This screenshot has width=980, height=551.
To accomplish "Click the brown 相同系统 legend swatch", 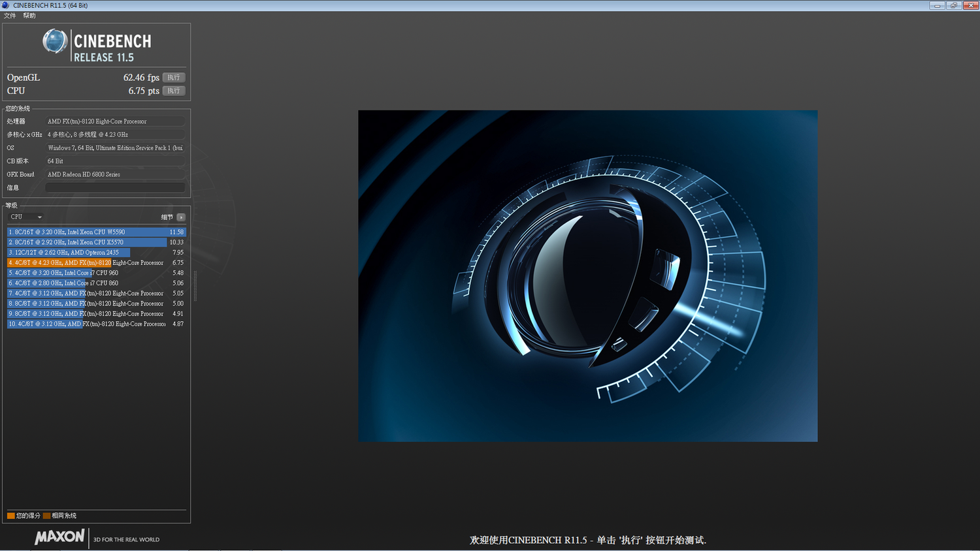I will coord(46,516).
